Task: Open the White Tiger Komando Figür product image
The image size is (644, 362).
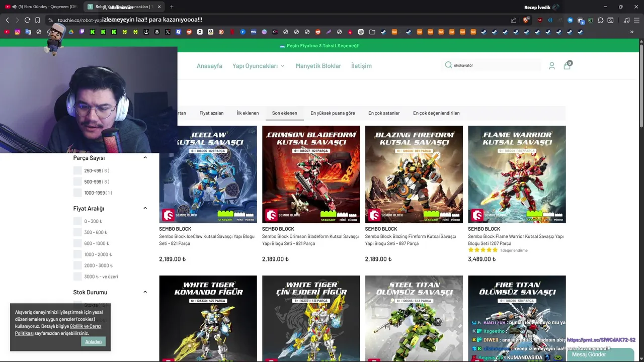Action: point(208,318)
